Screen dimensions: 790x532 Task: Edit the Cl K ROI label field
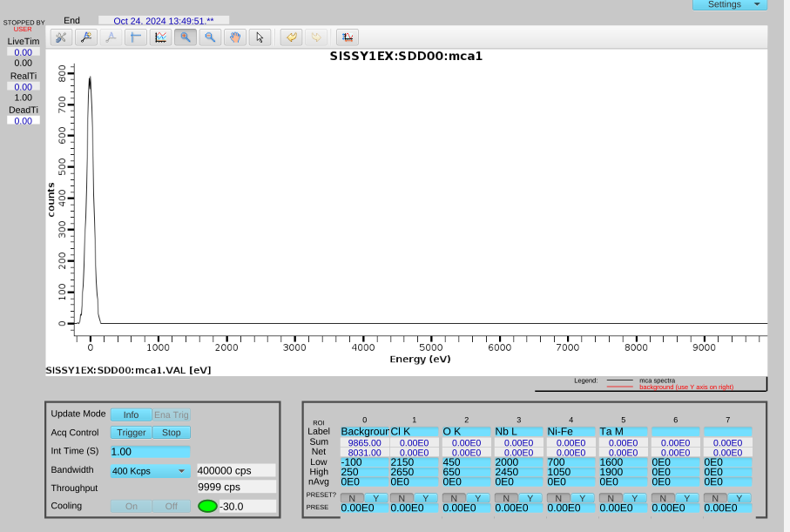pyautogui.click(x=414, y=432)
